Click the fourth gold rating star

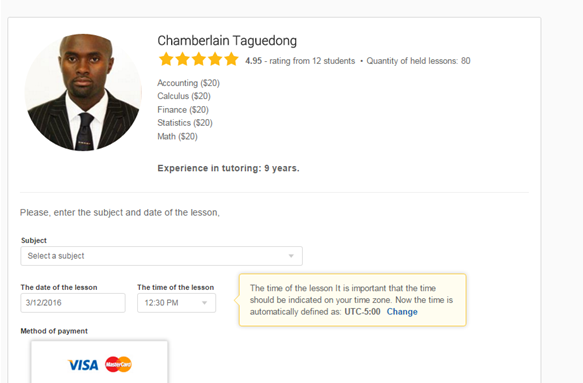[215, 59]
